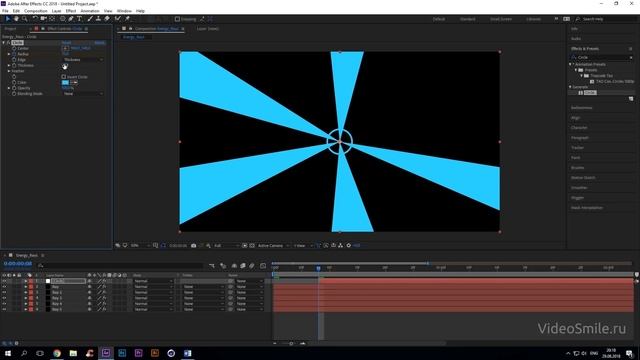Open the Animation menu
This screenshot has height=360, width=640.
point(90,11)
